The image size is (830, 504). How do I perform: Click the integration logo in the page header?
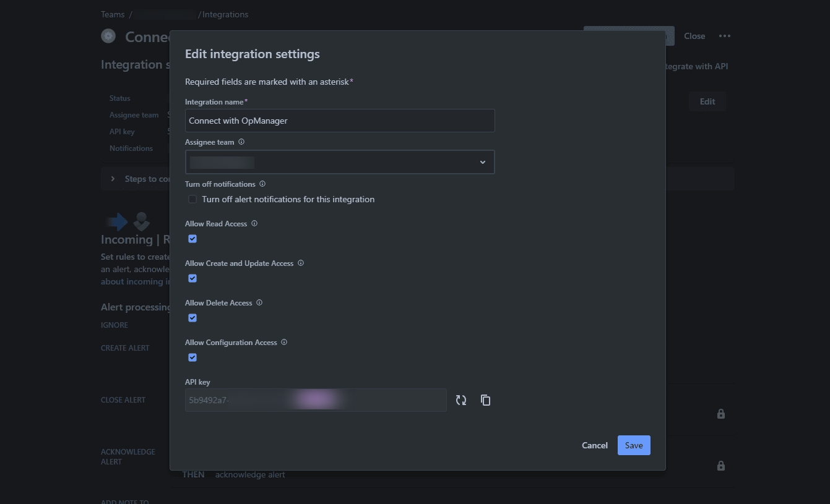point(108,36)
